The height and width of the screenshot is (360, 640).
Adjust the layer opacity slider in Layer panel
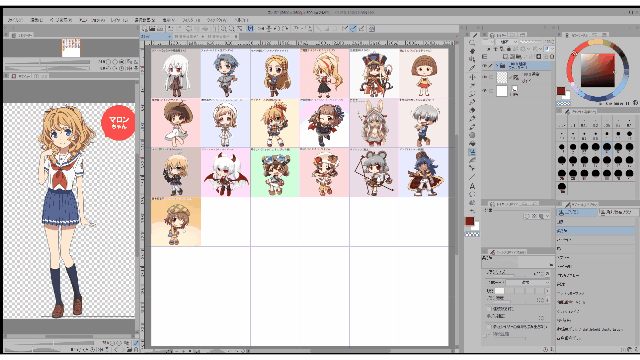click(x=532, y=42)
